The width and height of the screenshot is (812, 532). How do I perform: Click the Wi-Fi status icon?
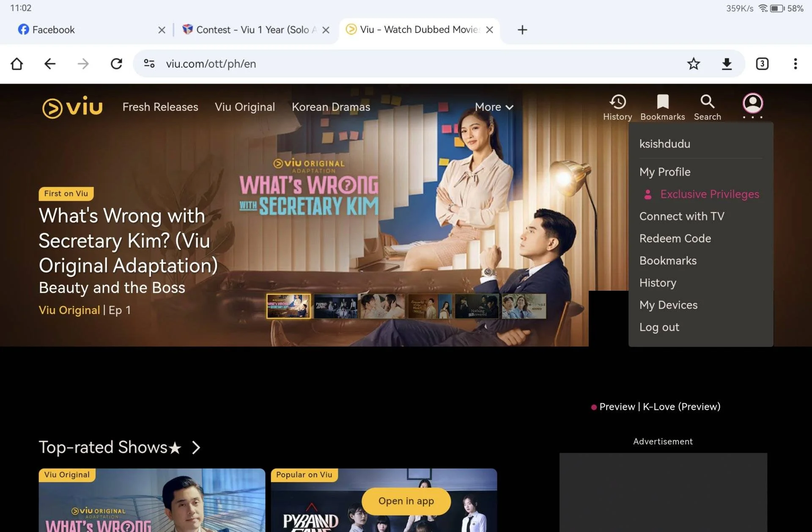(763, 8)
